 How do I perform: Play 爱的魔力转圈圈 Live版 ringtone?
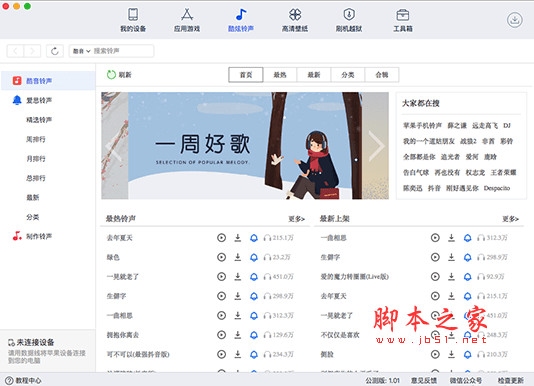click(x=435, y=277)
